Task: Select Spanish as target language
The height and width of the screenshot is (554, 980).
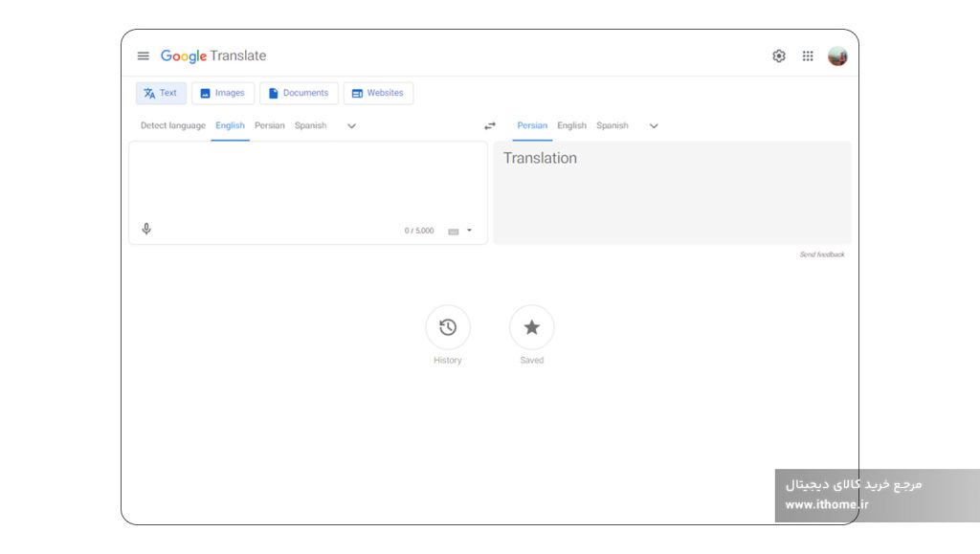Action: click(x=612, y=125)
